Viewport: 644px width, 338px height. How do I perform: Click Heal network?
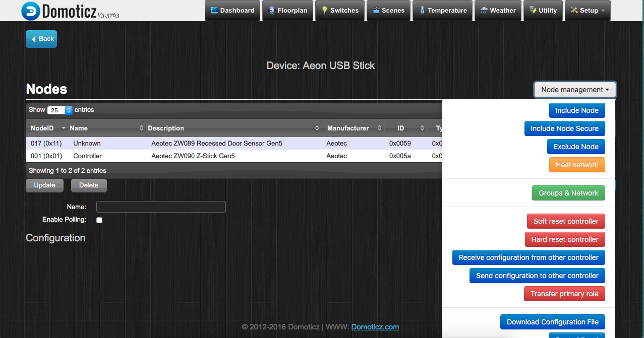tap(577, 165)
